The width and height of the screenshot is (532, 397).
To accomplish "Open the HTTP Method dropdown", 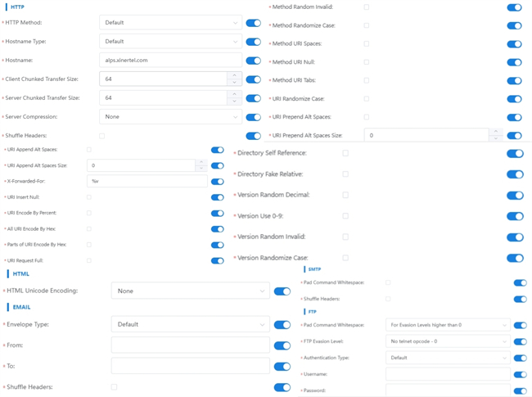I will point(170,23).
